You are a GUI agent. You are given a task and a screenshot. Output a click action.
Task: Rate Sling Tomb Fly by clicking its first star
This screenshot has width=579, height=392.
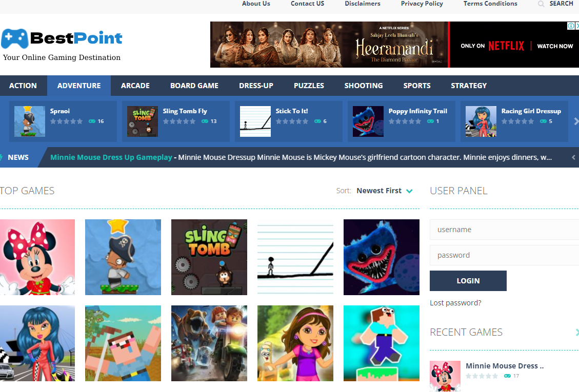(x=166, y=121)
